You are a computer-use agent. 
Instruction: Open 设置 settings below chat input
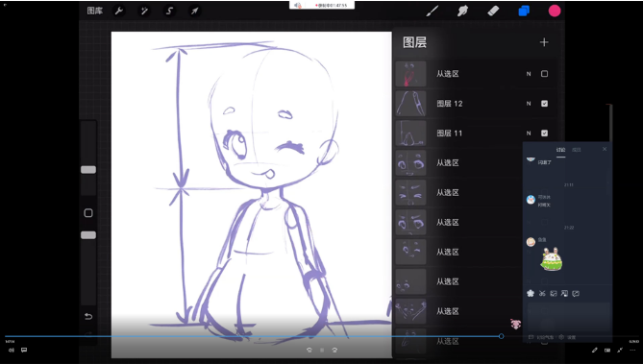point(568,337)
